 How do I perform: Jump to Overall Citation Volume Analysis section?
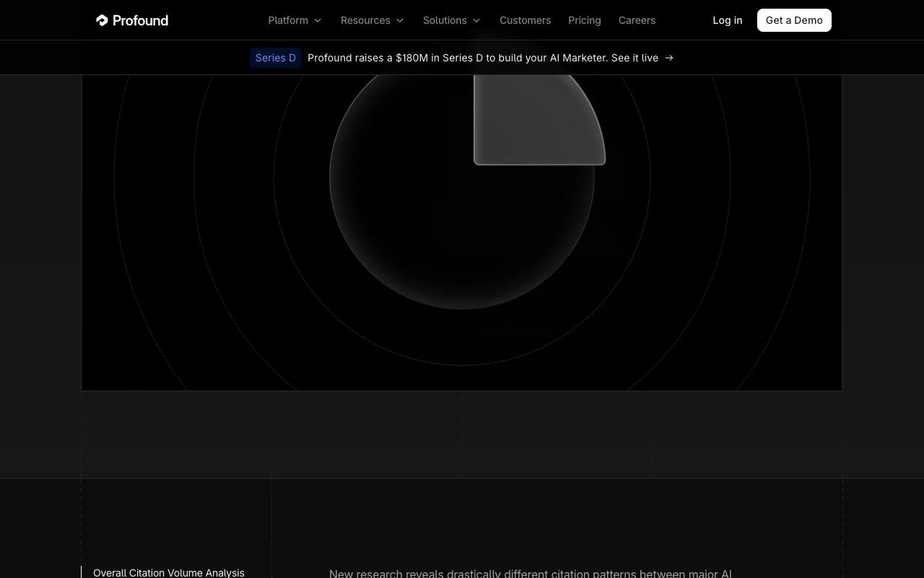(169, 572)
